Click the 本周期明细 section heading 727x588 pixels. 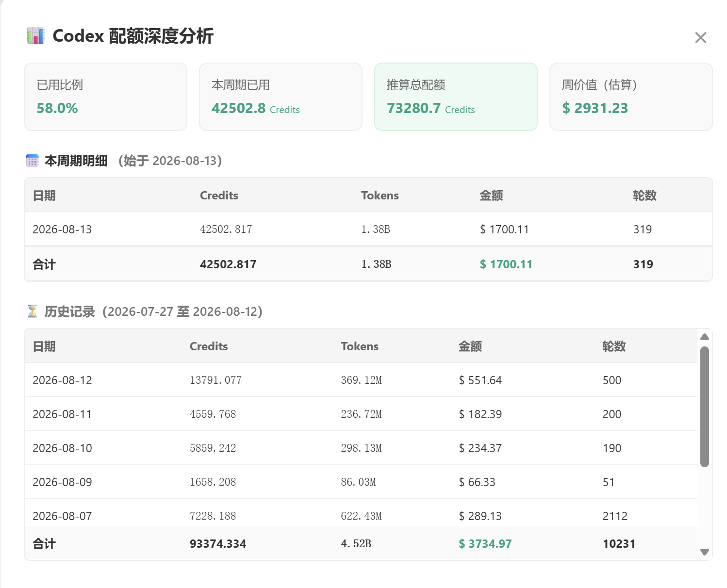[76, 161]
